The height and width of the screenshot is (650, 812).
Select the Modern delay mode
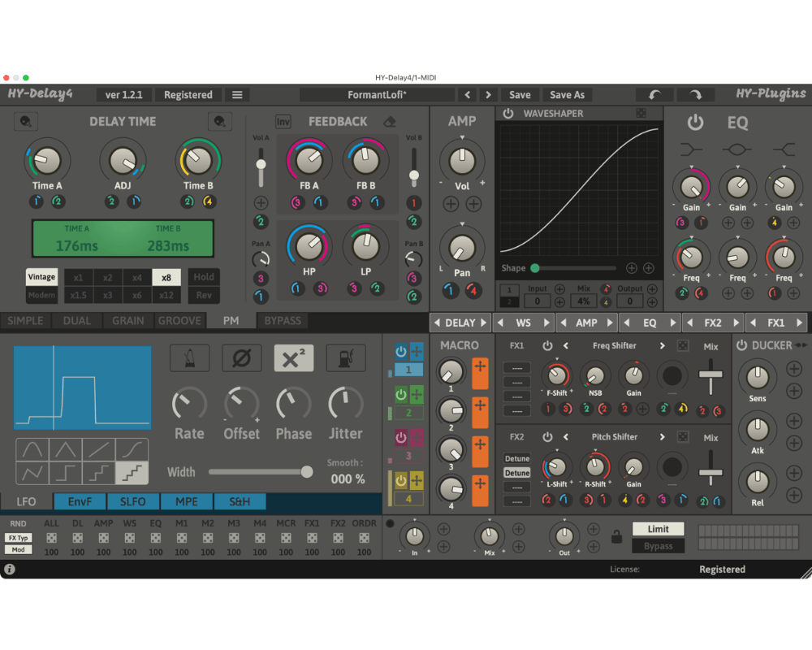click(41, 295)
